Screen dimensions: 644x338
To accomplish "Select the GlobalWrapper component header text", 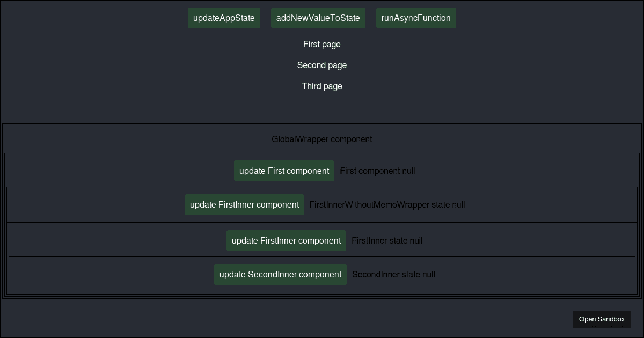I will click(322, 139).
